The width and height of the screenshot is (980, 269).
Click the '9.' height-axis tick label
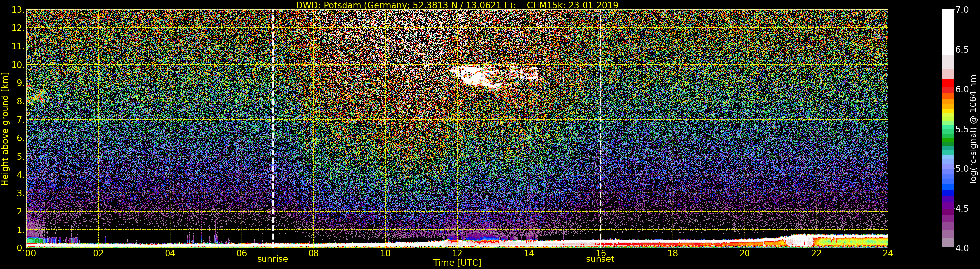coord(21,83)
